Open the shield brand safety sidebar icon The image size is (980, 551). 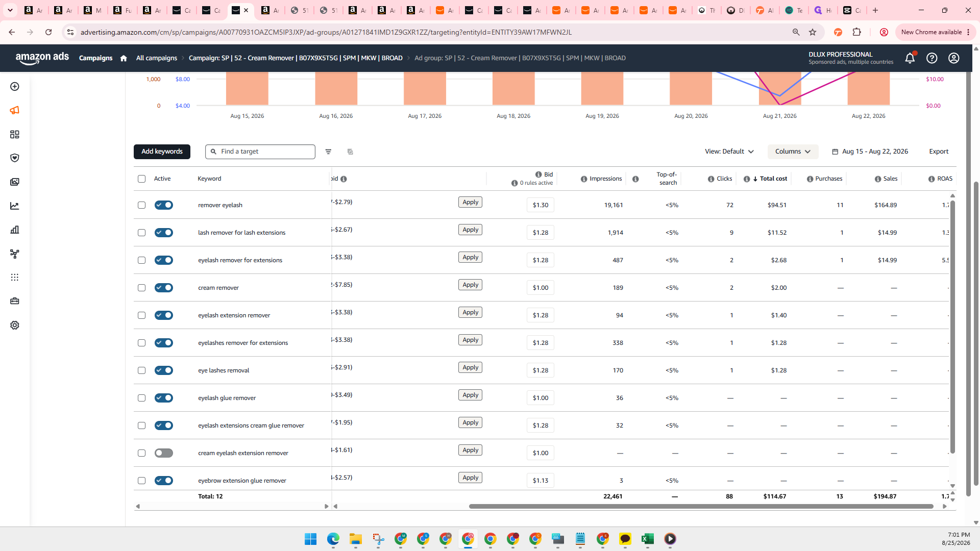click(x=15, y=158)
